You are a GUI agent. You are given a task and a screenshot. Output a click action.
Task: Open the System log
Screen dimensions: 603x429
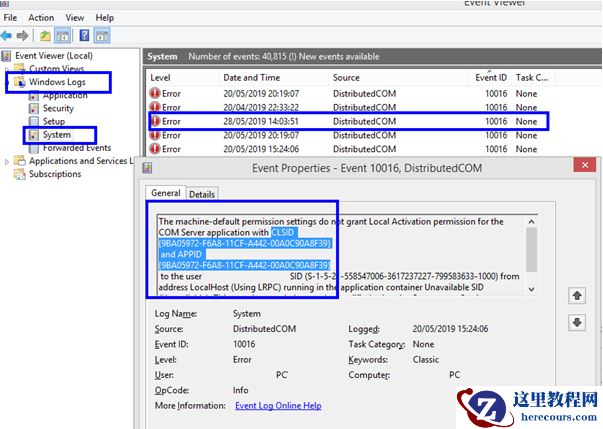[x=57, y=135]
